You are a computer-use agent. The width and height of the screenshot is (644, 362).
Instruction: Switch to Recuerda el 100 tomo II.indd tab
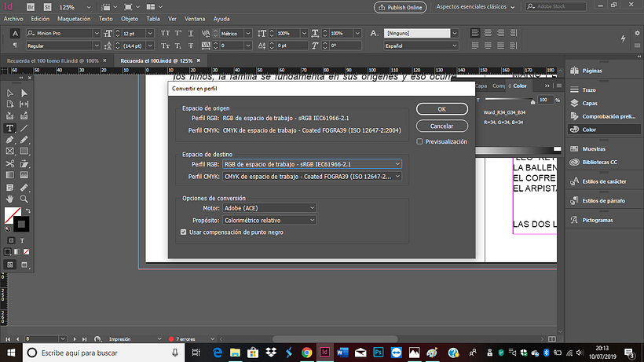pos(53,60)
